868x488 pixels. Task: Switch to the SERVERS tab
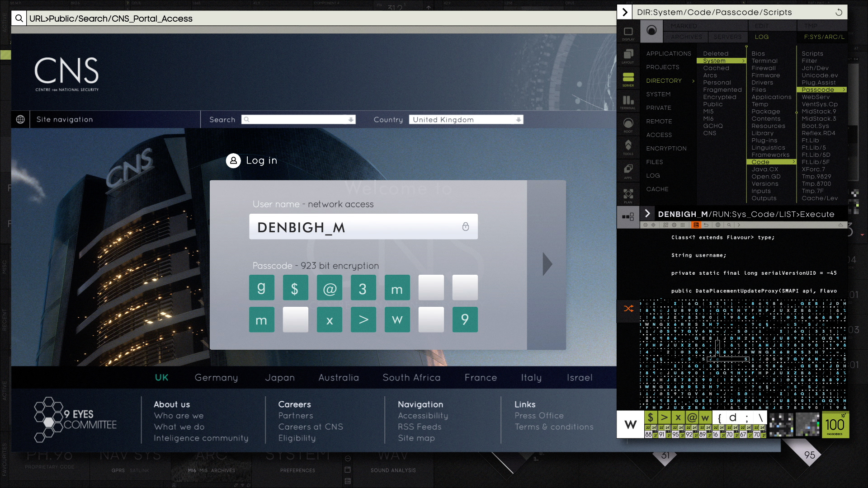(728, 37)
